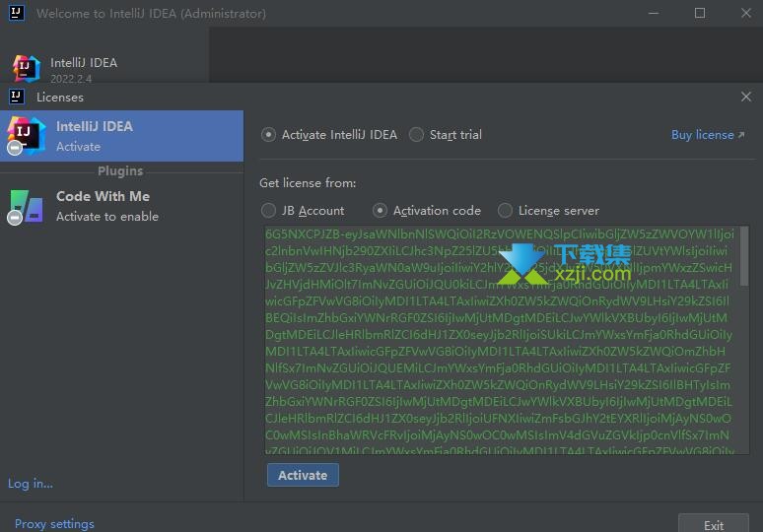763x532 pixels.
Task: Click the Activate button
Action: (x=303, y=475)
